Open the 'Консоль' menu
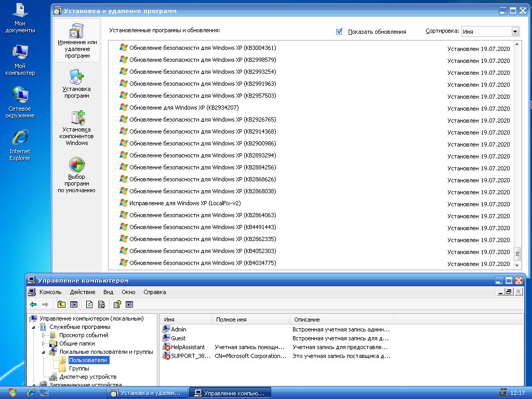This screenshot has height=399, width=532. tap(50, 292)
